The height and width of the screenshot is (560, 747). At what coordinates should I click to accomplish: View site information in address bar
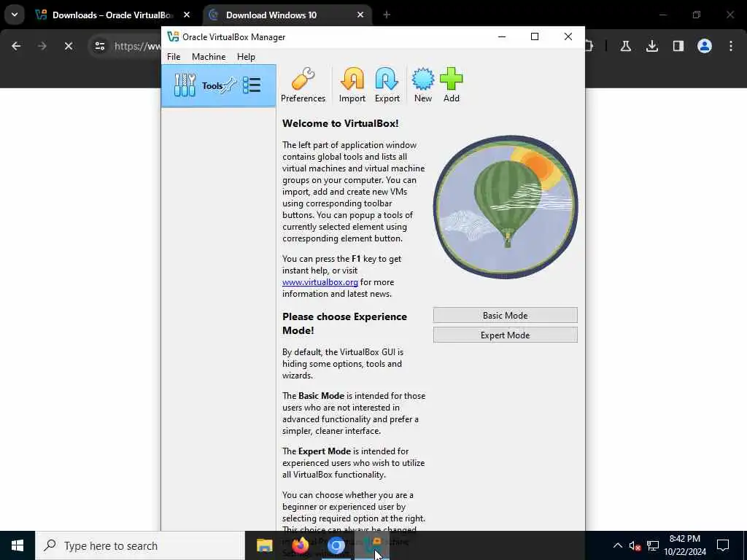click(x=99, y=46)
